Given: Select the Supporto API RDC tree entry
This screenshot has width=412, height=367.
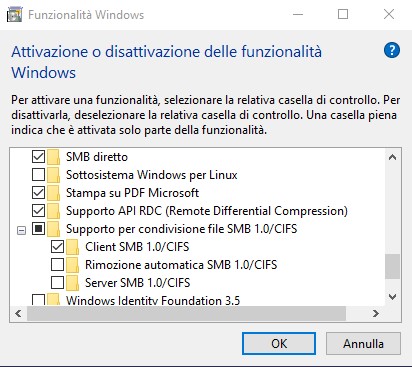Looking at the screenshot, I should 207,211.
